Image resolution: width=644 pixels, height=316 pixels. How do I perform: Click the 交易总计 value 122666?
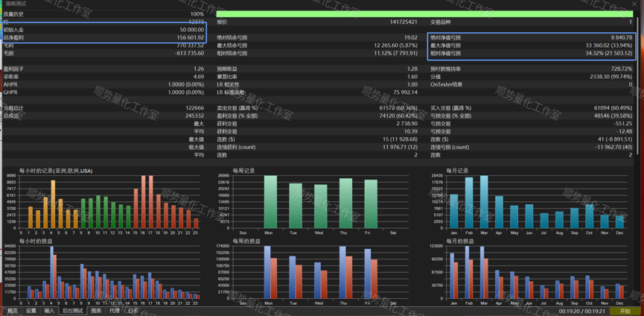click(194, 107)
